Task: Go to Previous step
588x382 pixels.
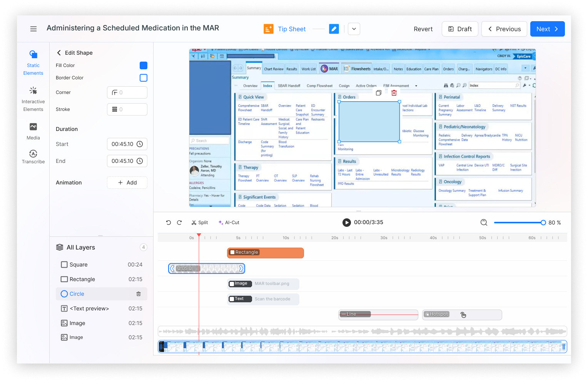Action: [504, 29]
